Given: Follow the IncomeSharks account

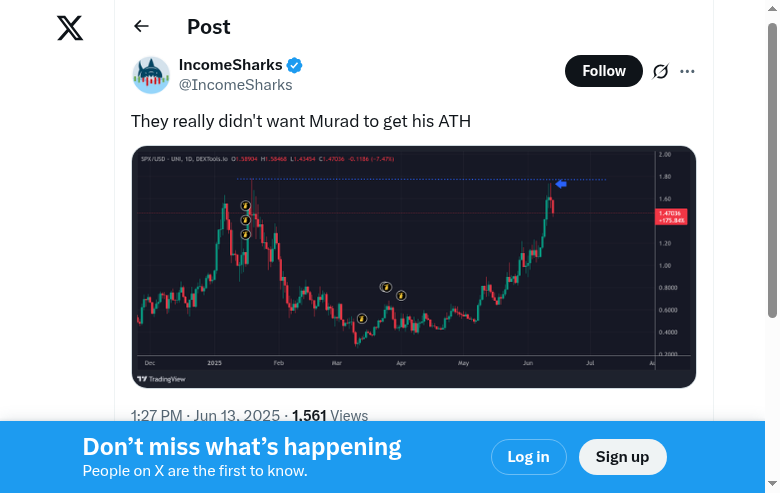Looking at the screenshot, I should click(x=603, y=71).
